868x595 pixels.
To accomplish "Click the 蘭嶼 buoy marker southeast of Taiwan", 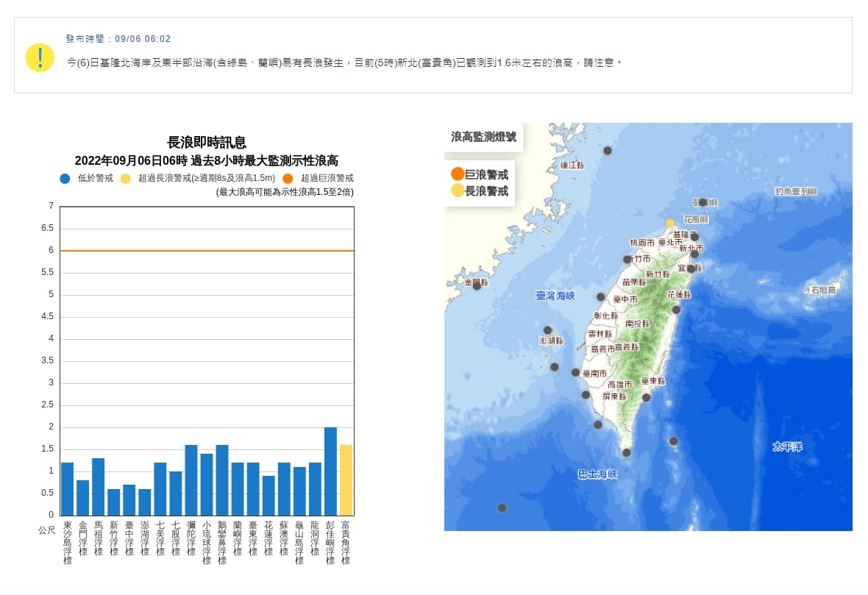I will 673,441.
